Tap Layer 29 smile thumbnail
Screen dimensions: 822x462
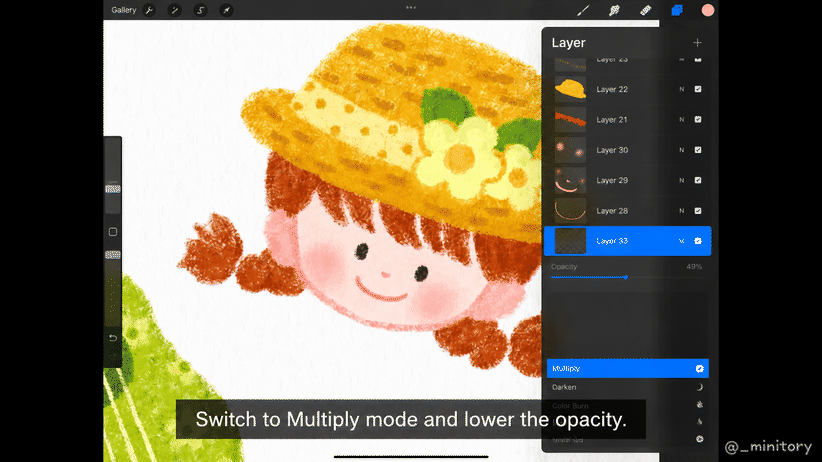coord(570,180)
